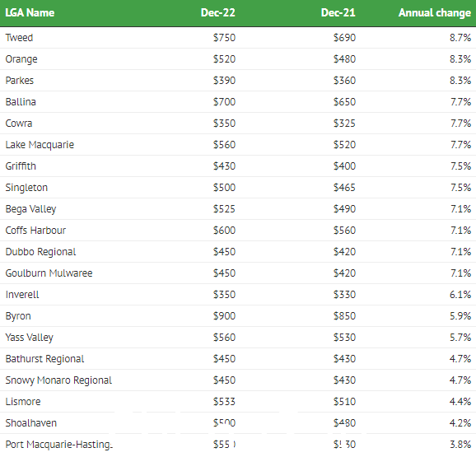
Task: Click Singleton's Dec-21 value $465
Action: click(344, 188)
